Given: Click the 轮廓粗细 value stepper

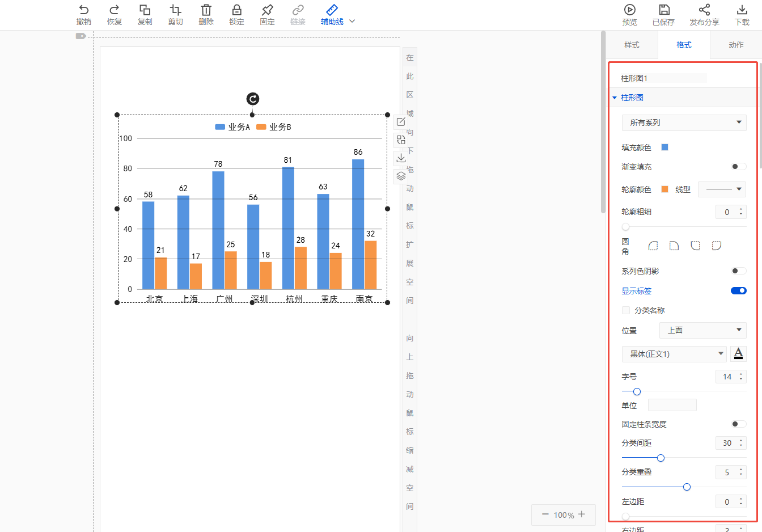Looking at the screenshot, I should [731, 212].
